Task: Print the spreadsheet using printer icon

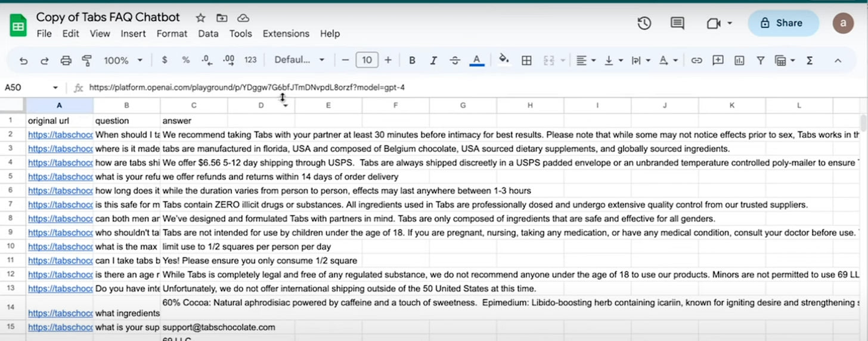Action: (66, 60)
